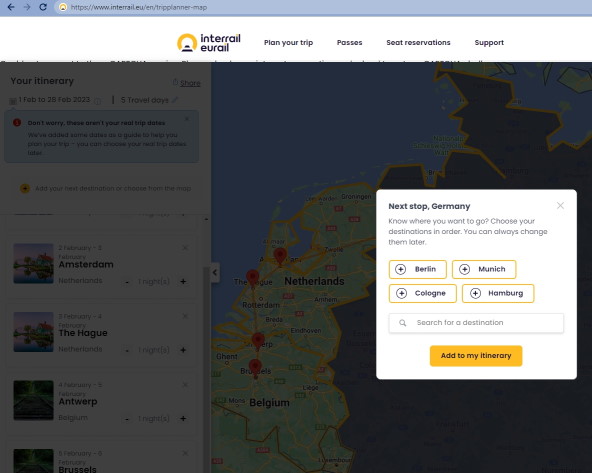
Task: Click the Ghent label on map
Action: [x=227, y=356]
